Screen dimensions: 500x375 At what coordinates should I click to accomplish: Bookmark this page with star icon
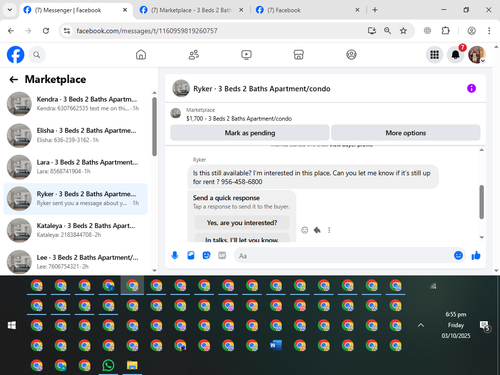403,31
